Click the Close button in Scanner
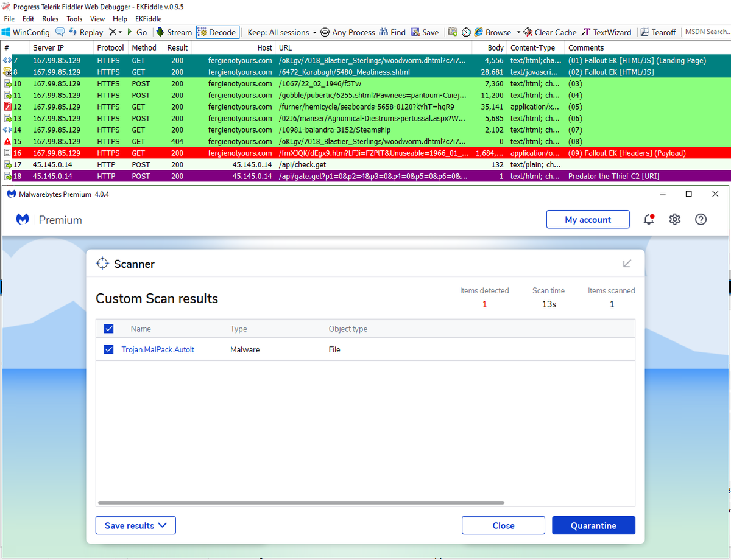 [x=503, y=525]
